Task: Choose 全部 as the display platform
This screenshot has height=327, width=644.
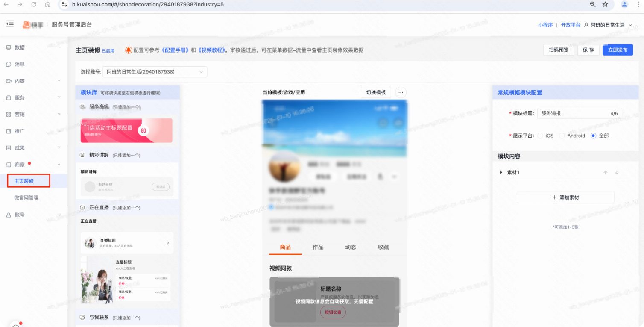Action: [593, 136]
